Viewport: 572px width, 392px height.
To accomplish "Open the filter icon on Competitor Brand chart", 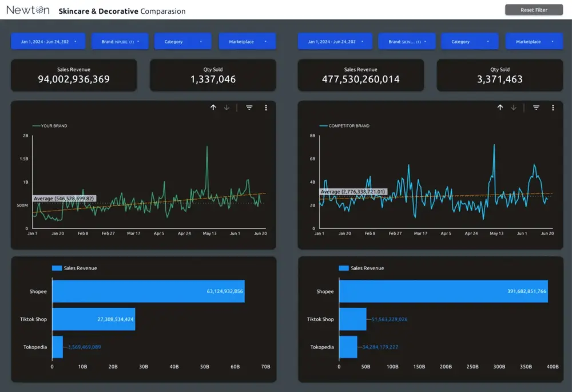I will point(536,108).
